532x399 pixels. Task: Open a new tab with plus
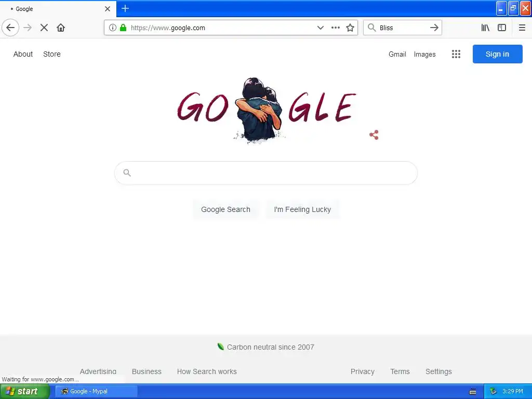125,8
